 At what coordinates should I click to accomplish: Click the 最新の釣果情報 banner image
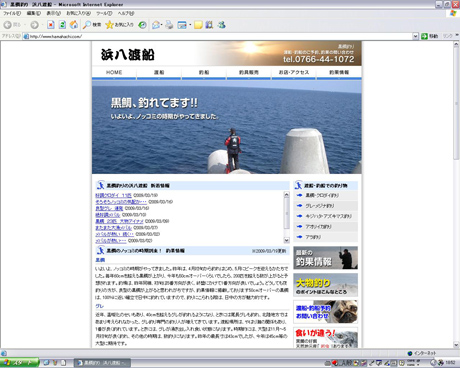click(326, 258)
